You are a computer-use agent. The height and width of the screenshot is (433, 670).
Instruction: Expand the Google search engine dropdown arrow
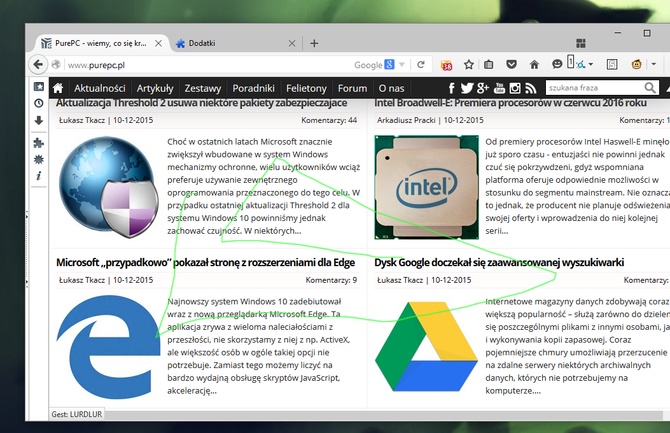pos(402,65)
